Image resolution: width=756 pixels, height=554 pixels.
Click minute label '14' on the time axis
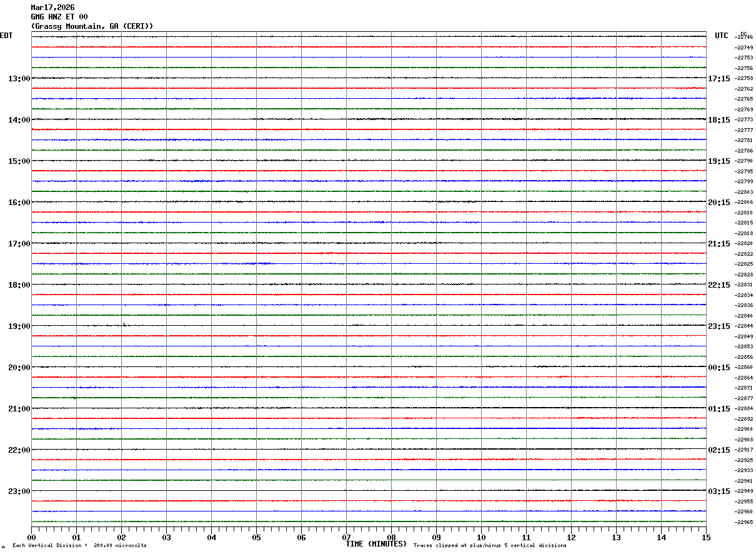pos(661,538)
